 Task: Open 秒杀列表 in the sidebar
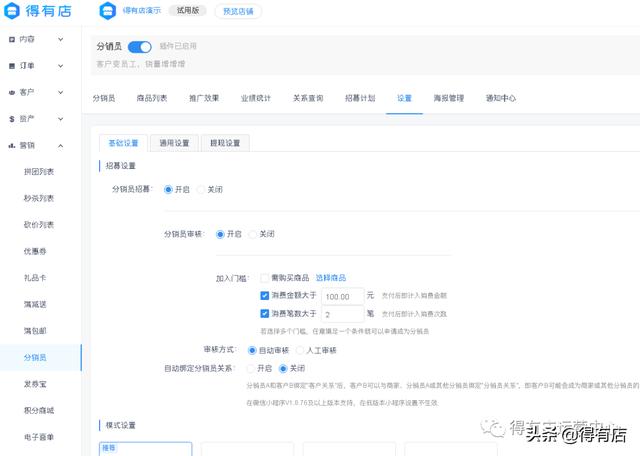pos(39,198)
